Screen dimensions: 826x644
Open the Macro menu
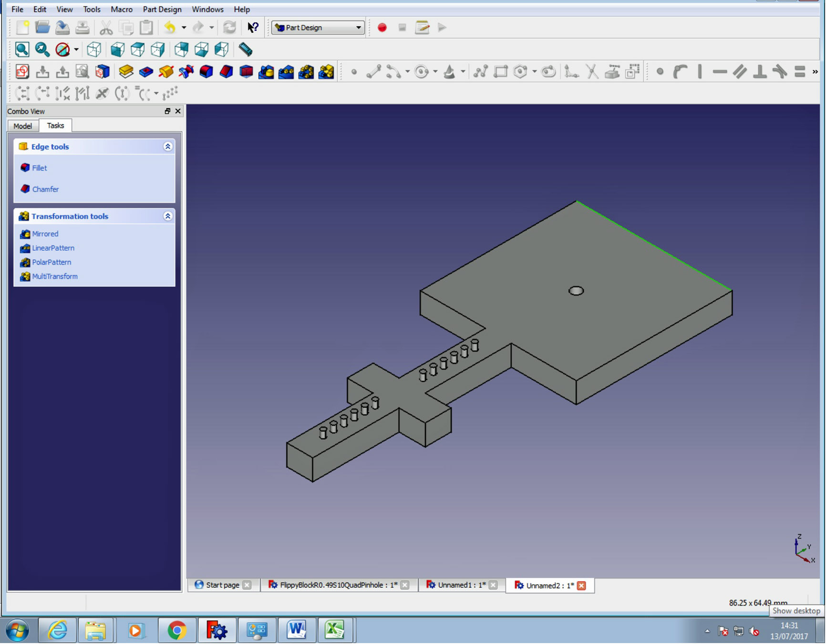122,9
